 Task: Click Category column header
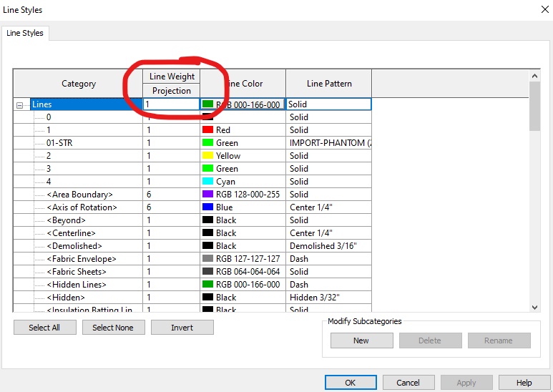[x=78, y=84]
